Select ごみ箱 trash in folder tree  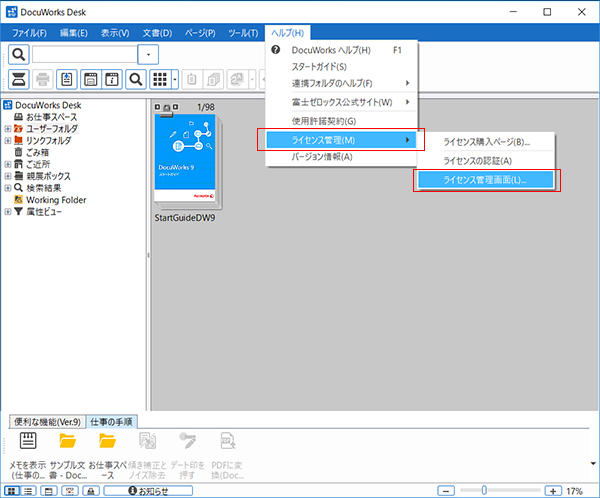click(38, 152)
